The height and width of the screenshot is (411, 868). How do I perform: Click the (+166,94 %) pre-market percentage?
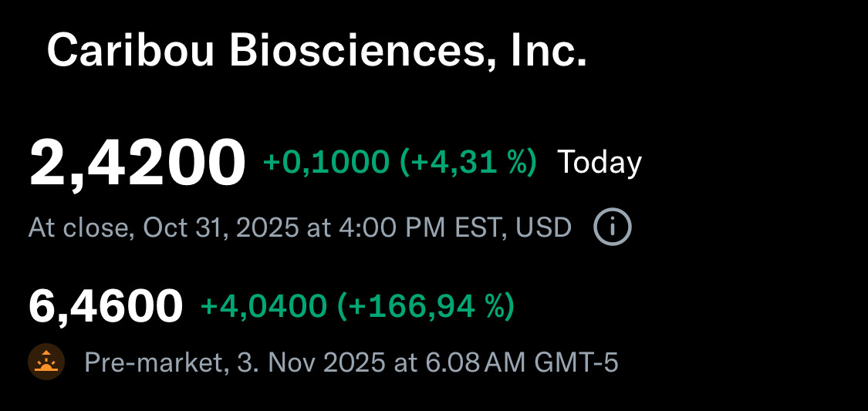pos(426,306)
